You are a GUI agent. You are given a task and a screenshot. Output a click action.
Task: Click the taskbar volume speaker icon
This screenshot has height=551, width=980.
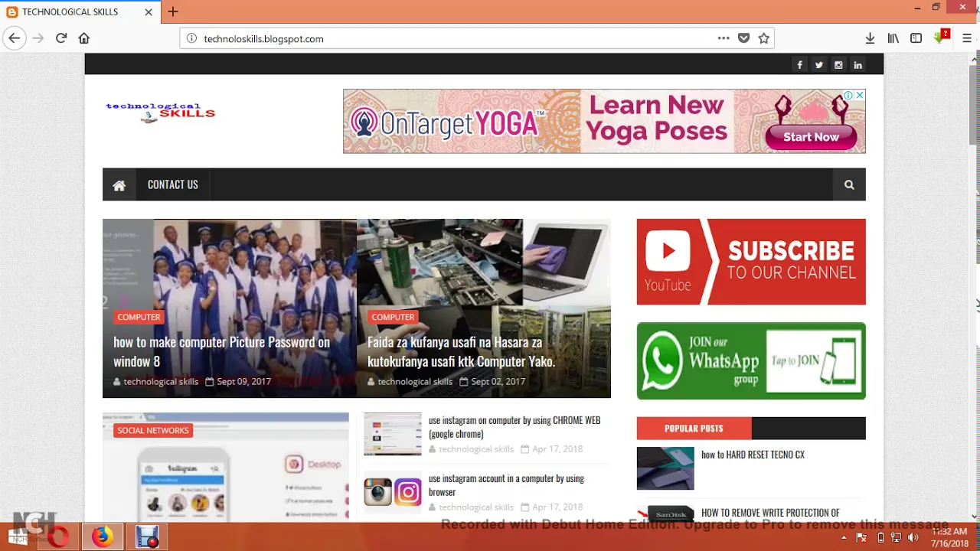point(913,537)
